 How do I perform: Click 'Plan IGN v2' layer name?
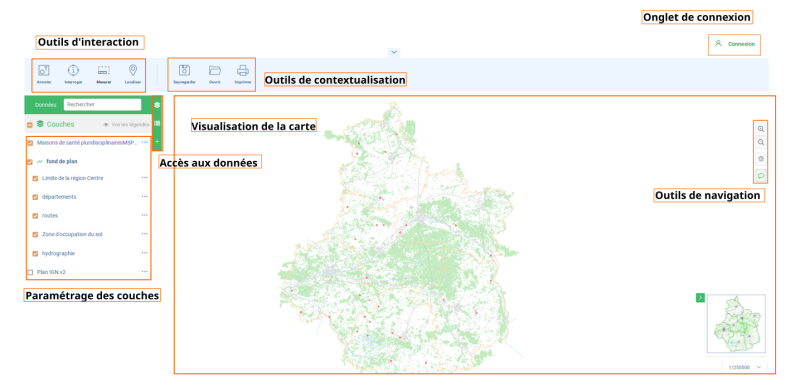(51, 272)
